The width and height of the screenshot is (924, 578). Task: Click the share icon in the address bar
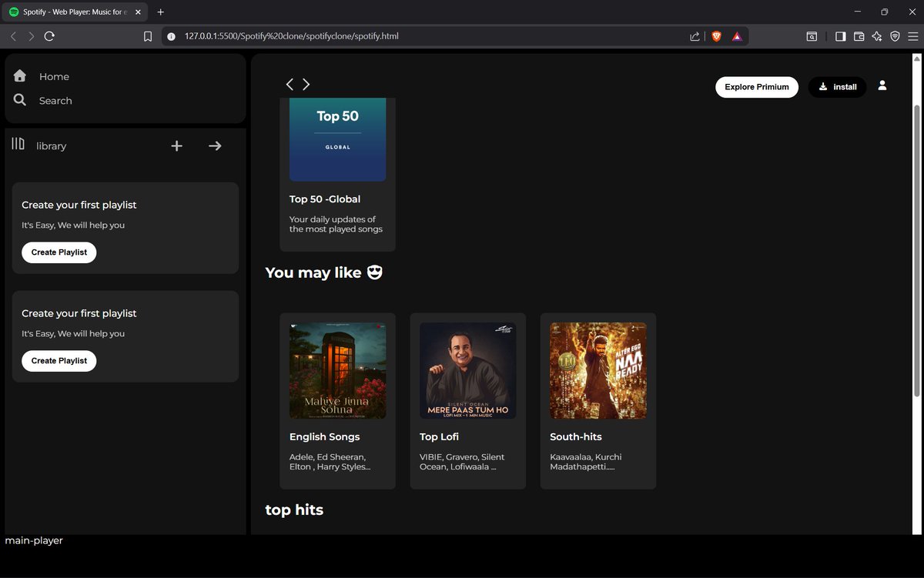(695, 36)
